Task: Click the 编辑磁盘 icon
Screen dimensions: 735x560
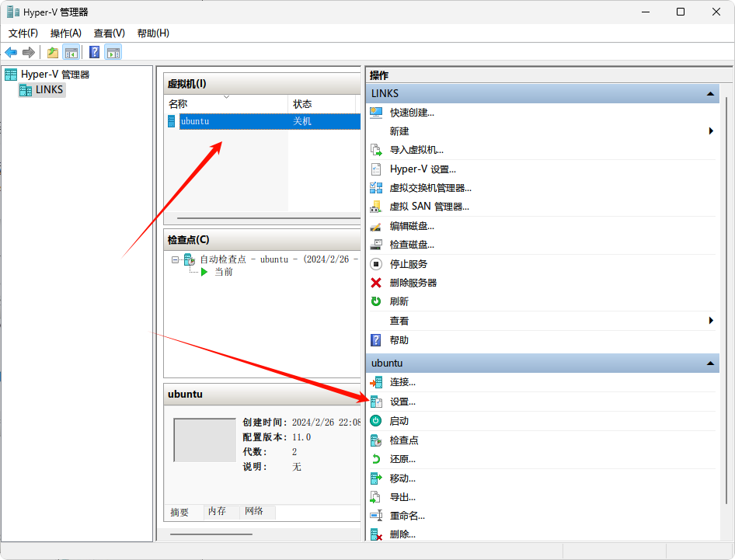Action: (376, 226)
